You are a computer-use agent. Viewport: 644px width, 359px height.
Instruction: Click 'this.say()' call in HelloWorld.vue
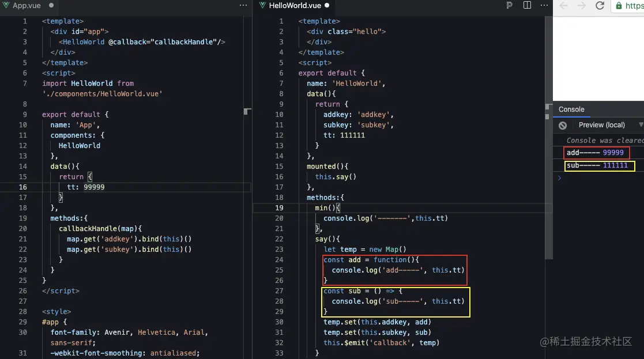pos(336,176)
